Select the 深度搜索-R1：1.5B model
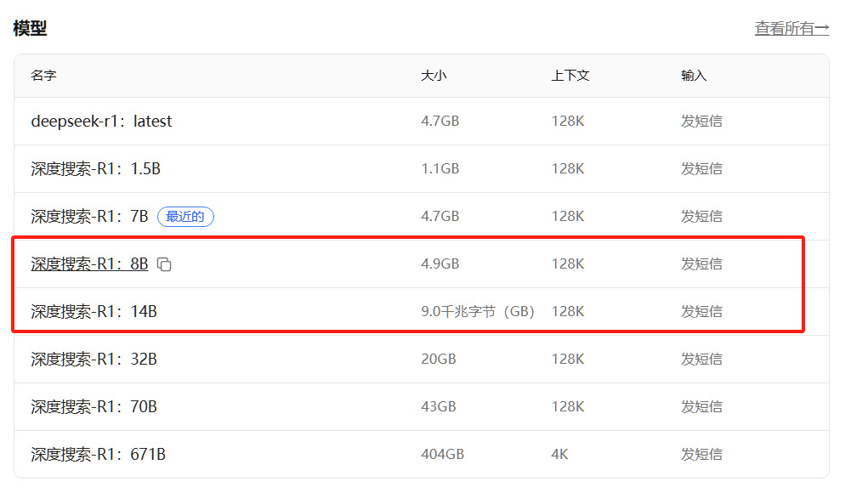Image resolution: width=868 pixels, height=493 pixels. pos(95,169)
